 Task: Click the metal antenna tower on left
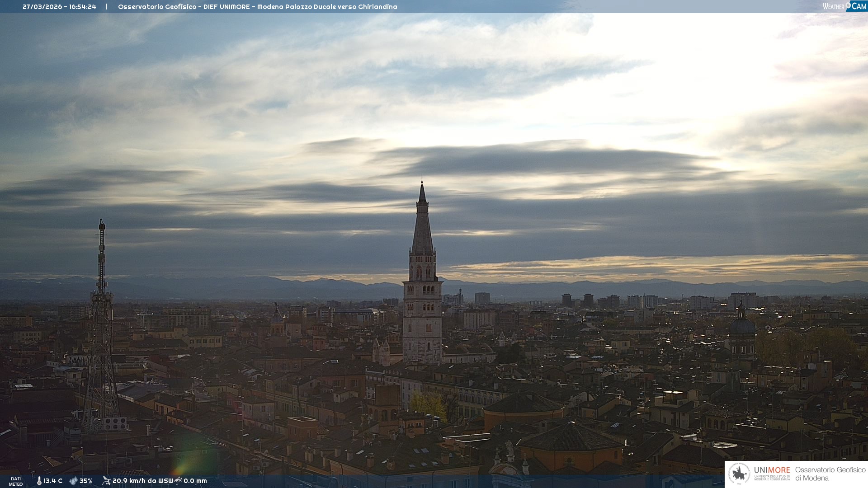click(101, 316)
